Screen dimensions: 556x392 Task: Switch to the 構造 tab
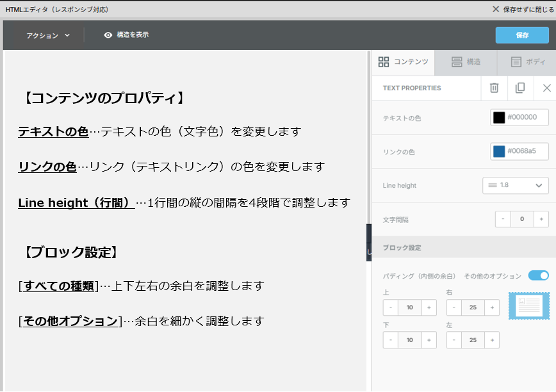click(x=466, y=62)
